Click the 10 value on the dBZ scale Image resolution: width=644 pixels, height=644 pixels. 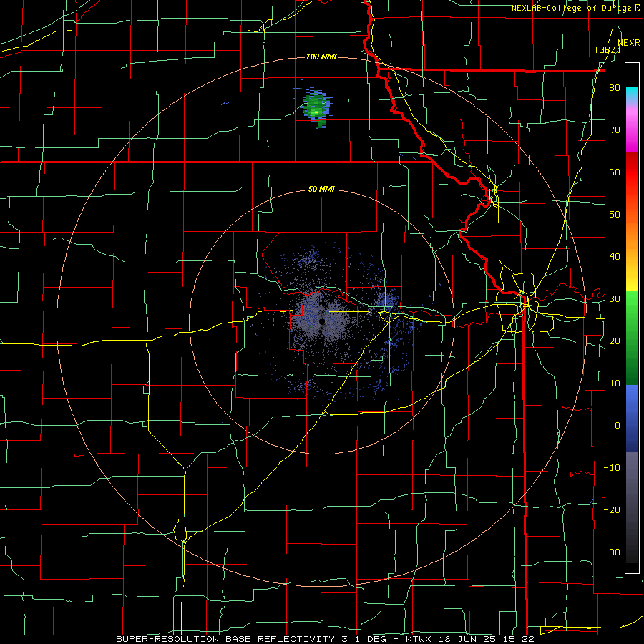tap(615, 384)
